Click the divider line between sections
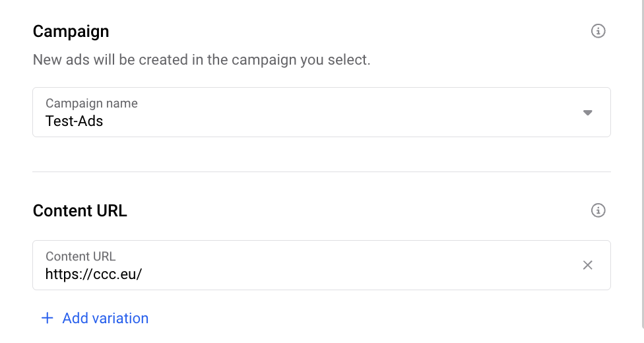The width and height of the screenshot is (644, 343). pos(321,171)
